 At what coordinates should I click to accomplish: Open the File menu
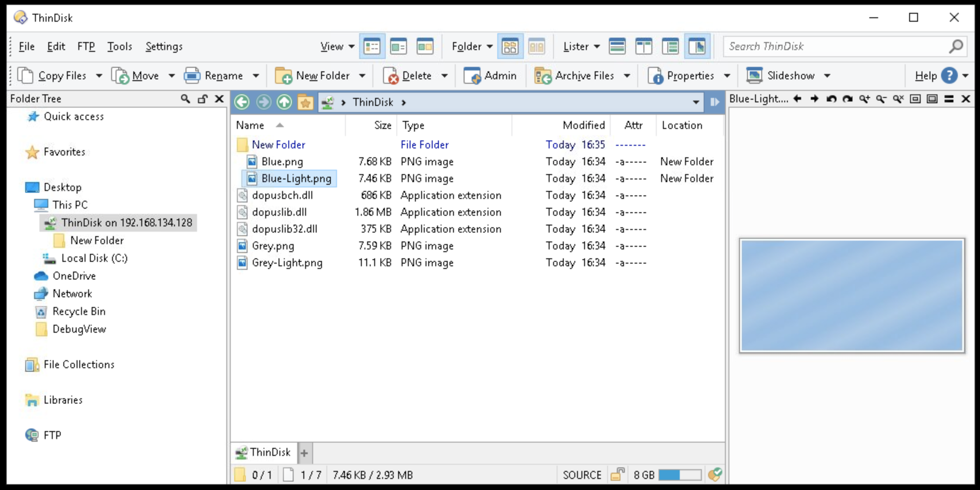[x=27, y=47]
